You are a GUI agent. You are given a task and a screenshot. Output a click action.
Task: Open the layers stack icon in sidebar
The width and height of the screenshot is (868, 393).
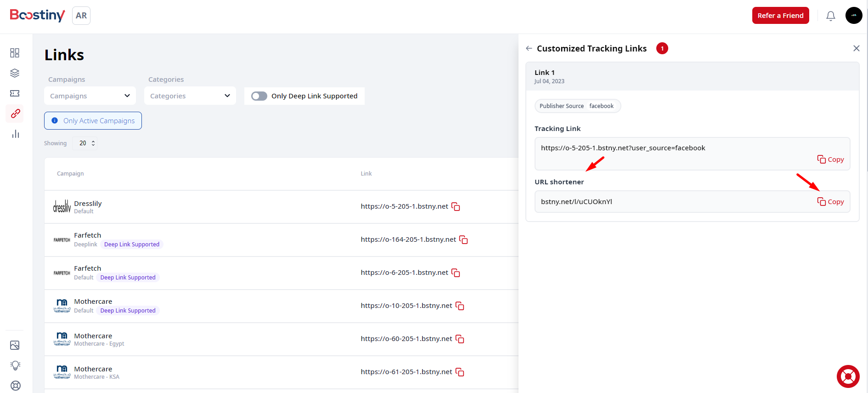(x=15, y=73)
